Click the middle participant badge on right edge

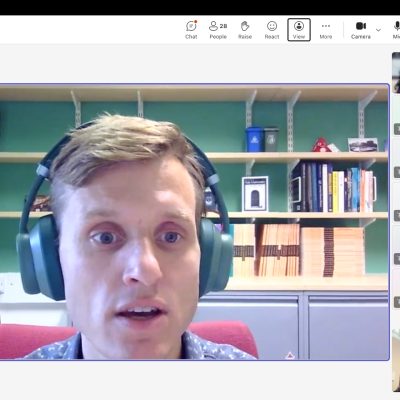(397, 215)
